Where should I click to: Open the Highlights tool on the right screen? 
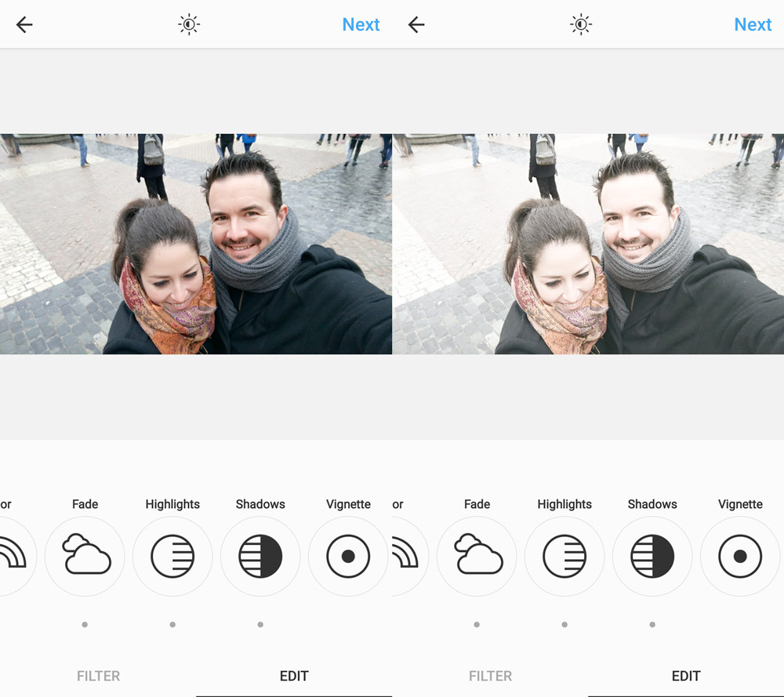(x=564, y=556)
